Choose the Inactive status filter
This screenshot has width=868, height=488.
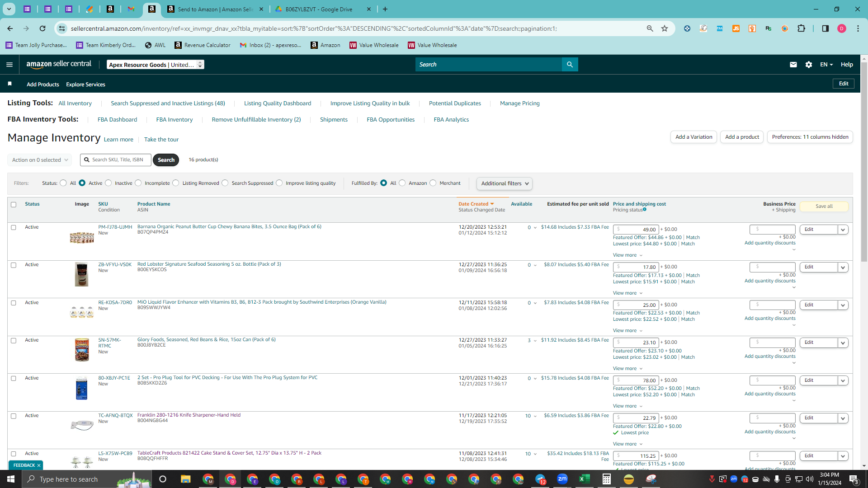coord(108,183)
